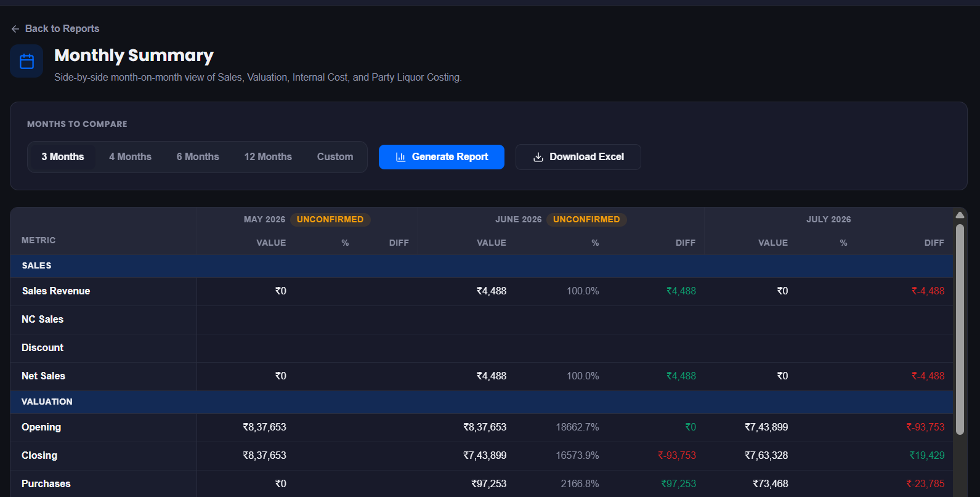The image size is (980, 497).
Task: Click the METRIC column header
Action: pyautogui.click(x=39, y=240)
